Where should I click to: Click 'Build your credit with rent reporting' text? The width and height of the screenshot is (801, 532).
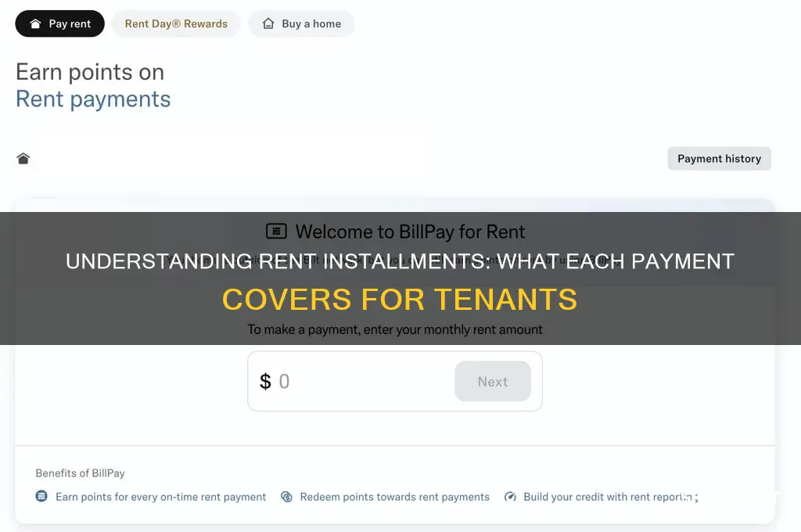pos(611,497)
